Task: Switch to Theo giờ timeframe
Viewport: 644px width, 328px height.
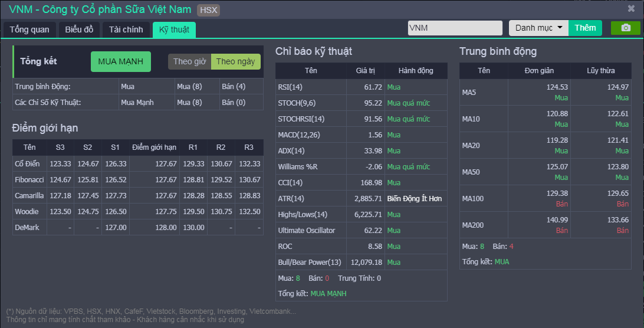Action: point(189,61)
